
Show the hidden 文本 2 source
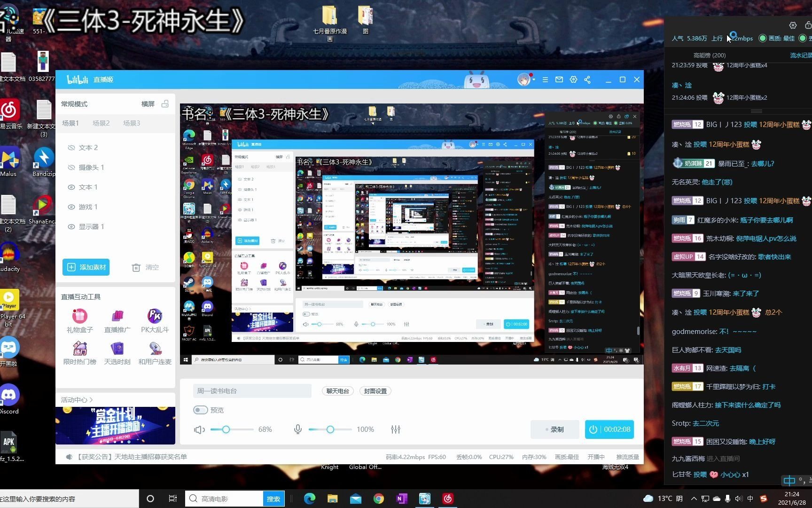click(71, 148)
